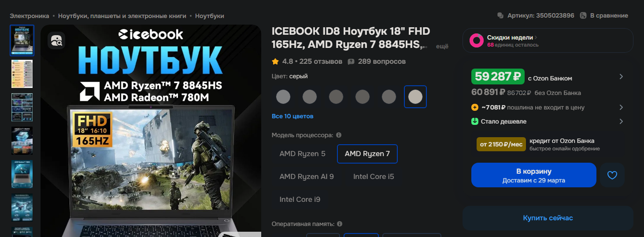
Task: Open the closed laptop lid thumbnail
Action: 22,174
